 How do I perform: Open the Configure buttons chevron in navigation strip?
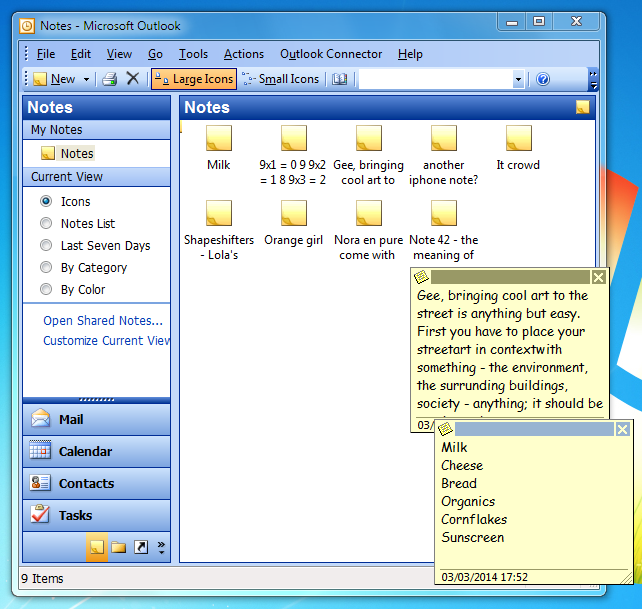[x=161, y=548]
